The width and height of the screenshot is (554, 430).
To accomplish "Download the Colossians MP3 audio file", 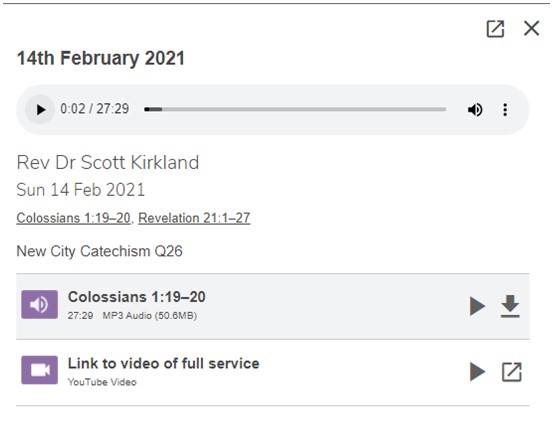I will (x=510, y=306).
